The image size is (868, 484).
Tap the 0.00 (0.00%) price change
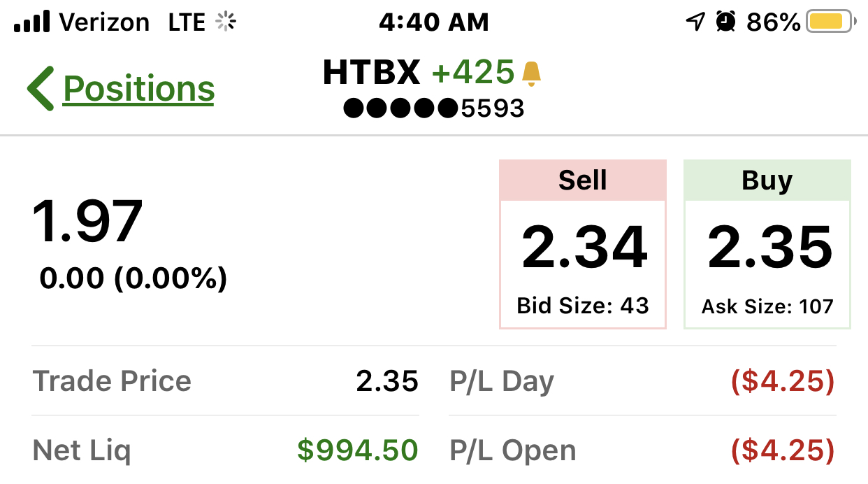[133, 278]
